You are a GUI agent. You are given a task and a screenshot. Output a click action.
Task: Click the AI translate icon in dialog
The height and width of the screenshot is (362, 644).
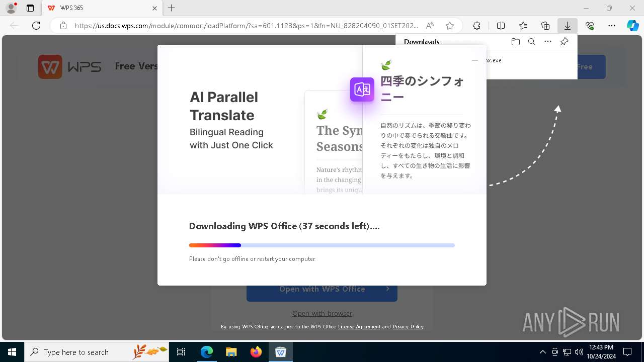click(x=362, y=89)
